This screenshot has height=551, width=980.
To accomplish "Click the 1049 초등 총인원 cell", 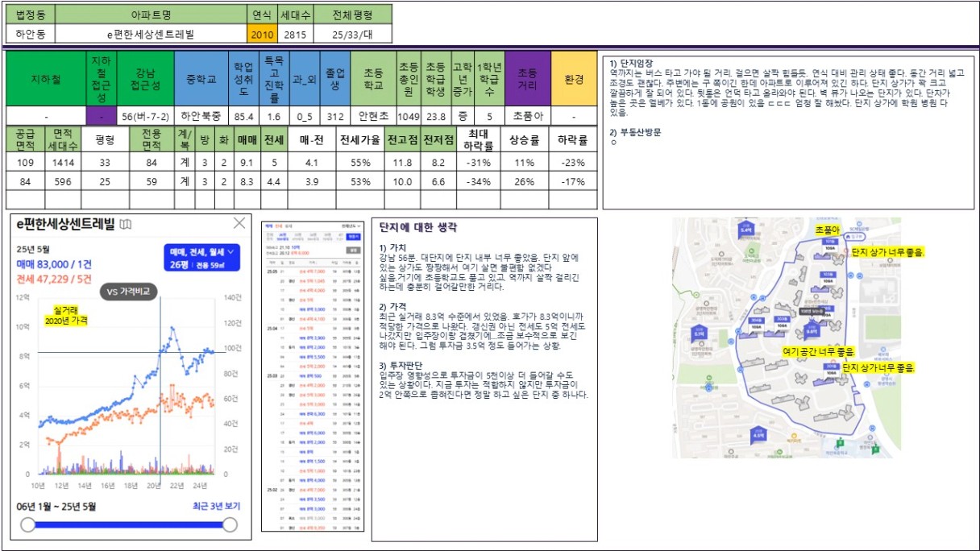I will pos(407,117).
